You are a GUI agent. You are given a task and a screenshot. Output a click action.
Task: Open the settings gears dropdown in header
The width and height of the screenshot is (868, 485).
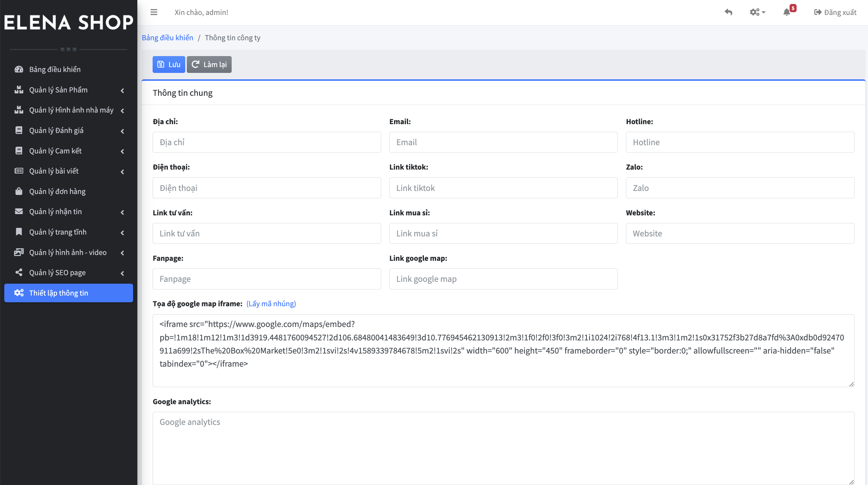click(757, 13)
